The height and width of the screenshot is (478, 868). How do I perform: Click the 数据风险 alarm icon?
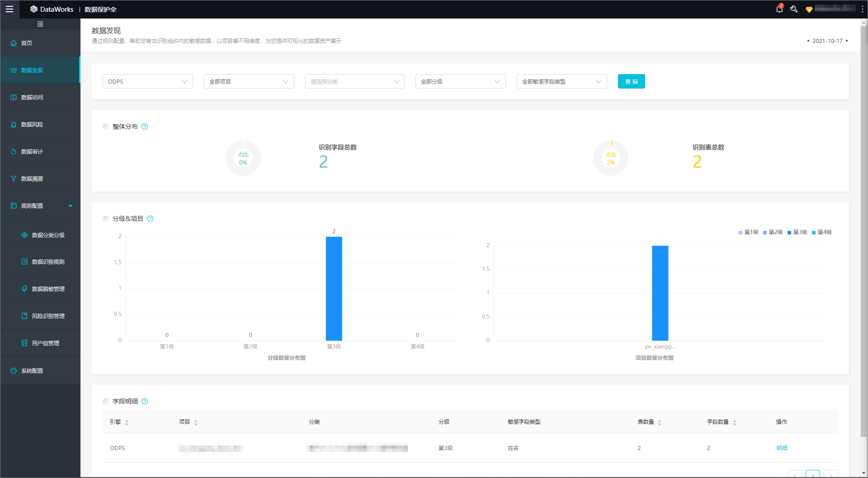click(14, 124)
